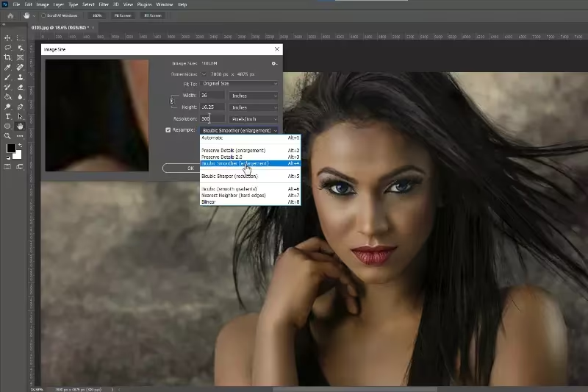Choose Bicubic (smooth gradients) option
Image resolution: width=588 pixels, height=392 pixels.
tap(250, 189)
